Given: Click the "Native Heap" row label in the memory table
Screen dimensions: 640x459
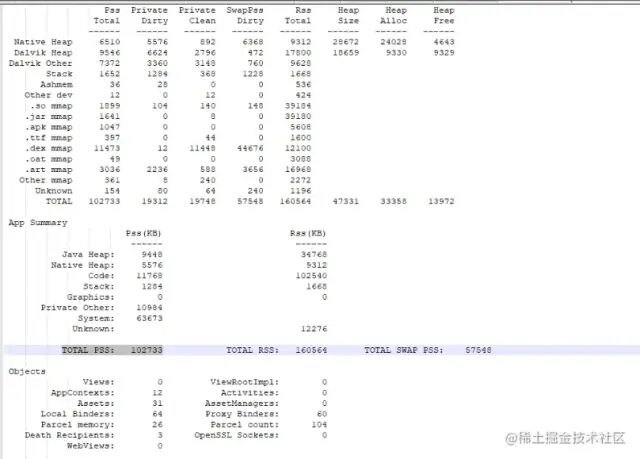Looking at the screenshot, I should (x=43, y=42).
